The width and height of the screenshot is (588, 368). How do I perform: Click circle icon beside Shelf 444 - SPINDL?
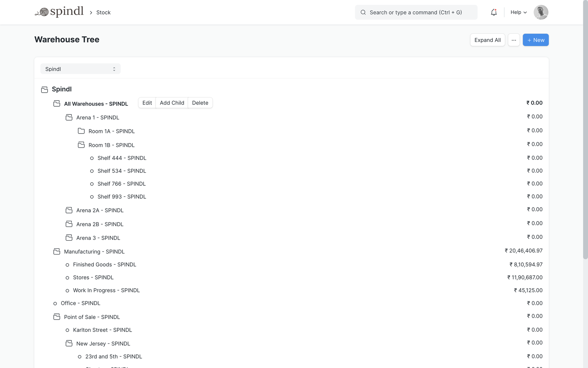(x=92, y=158)
